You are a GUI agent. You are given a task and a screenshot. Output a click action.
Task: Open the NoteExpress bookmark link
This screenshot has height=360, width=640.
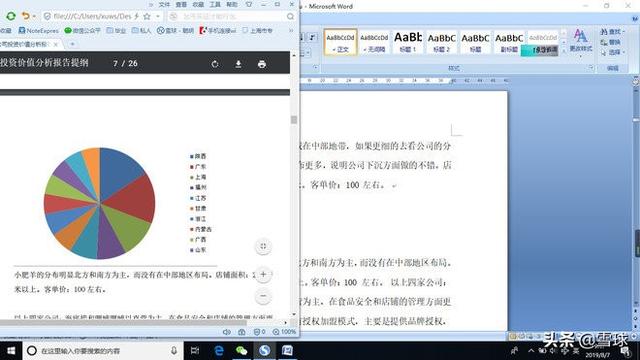point(39,31)
